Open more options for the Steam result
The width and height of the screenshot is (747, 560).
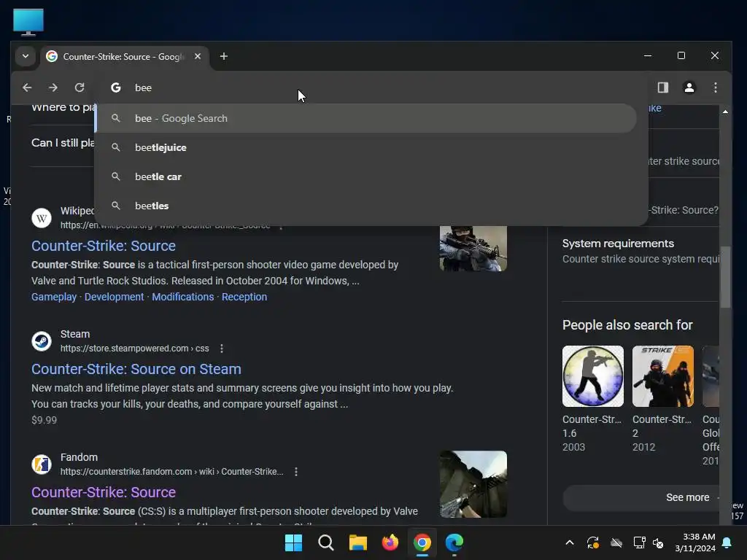click(x=222, y=349)
